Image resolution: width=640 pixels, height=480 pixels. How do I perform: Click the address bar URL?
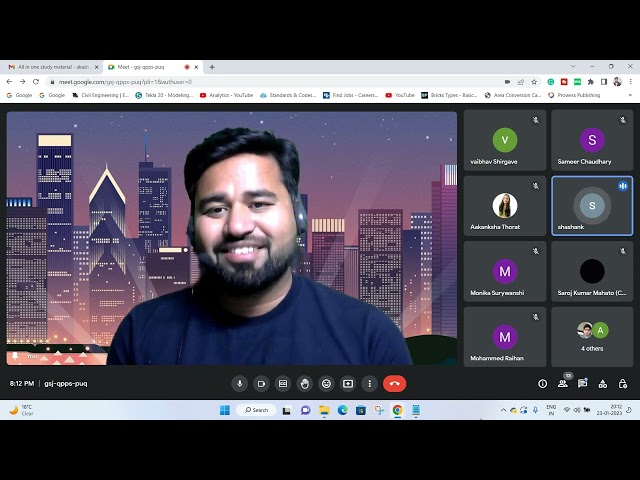(x=125, y=82)
